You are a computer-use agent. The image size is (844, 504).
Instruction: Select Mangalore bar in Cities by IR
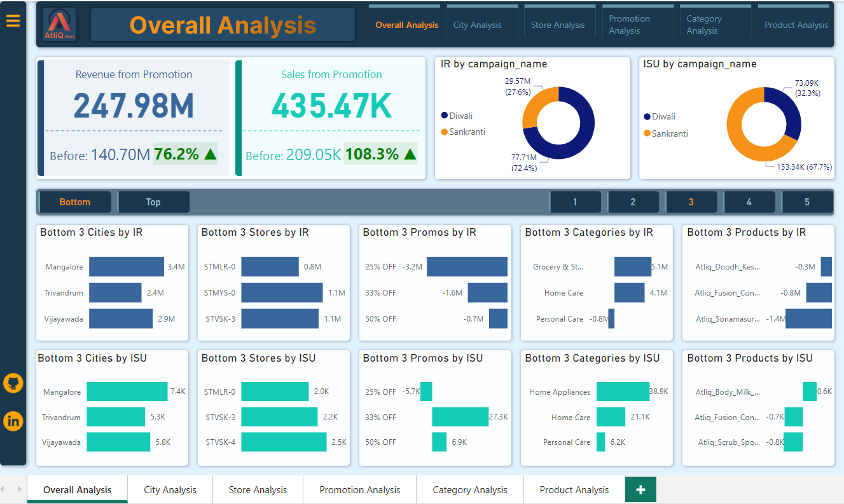click(x=127, y=267)
